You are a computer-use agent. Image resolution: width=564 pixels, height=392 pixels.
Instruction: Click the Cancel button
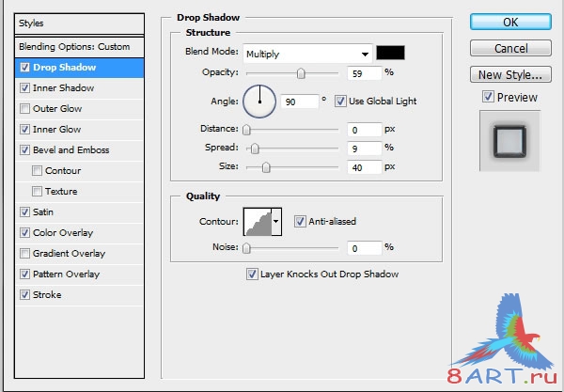(x=510, y=48)
